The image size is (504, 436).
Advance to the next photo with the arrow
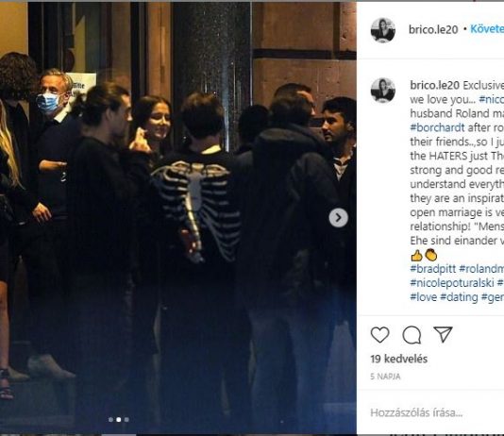point(338,218)
